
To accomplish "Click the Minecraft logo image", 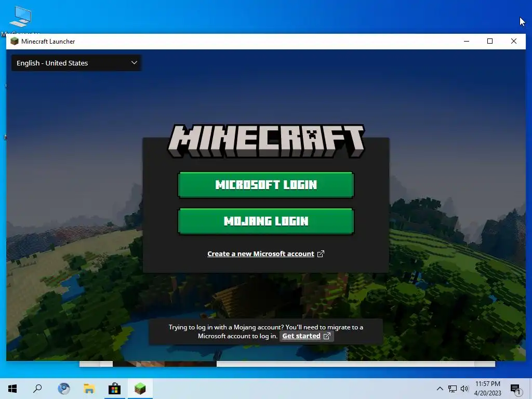I will point(267,141).
